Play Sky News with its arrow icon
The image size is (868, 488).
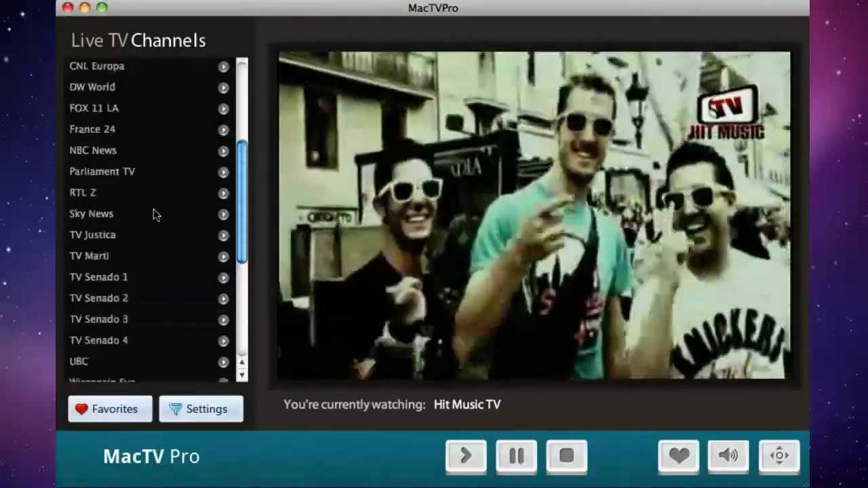click(x=223, y=214)
